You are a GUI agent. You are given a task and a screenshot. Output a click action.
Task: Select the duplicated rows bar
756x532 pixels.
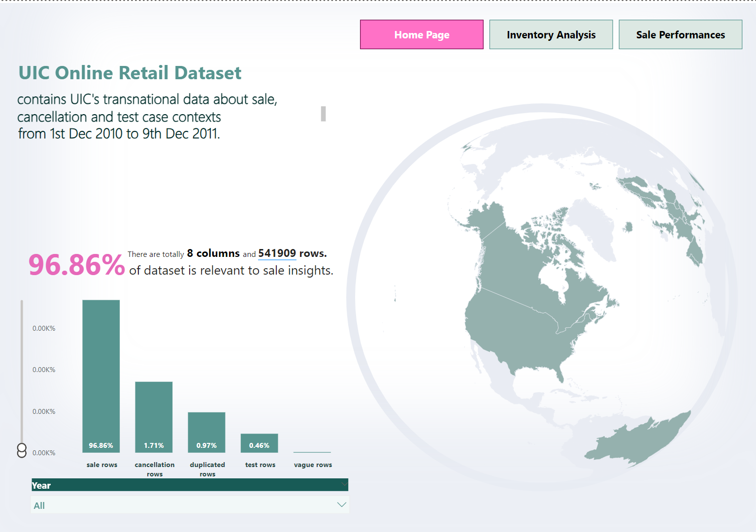coord(206,432)
